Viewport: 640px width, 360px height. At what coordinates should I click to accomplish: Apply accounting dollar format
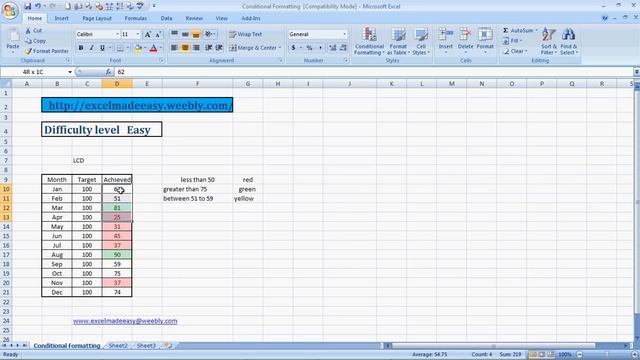click(293, 48)
